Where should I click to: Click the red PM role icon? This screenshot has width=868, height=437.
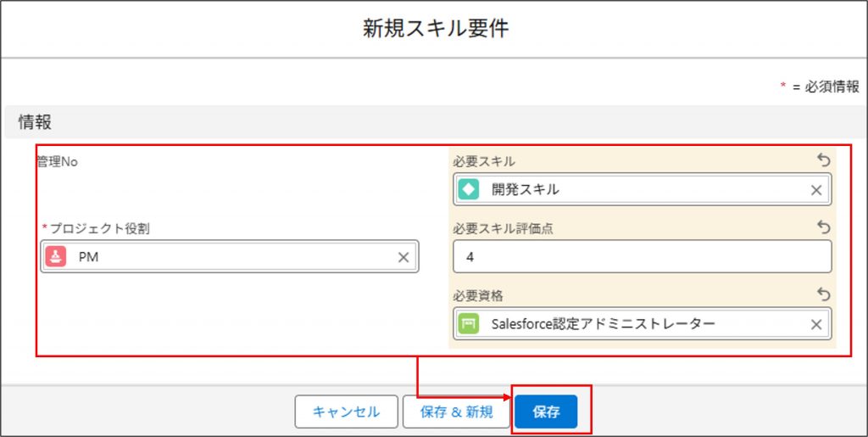(55, 257)
